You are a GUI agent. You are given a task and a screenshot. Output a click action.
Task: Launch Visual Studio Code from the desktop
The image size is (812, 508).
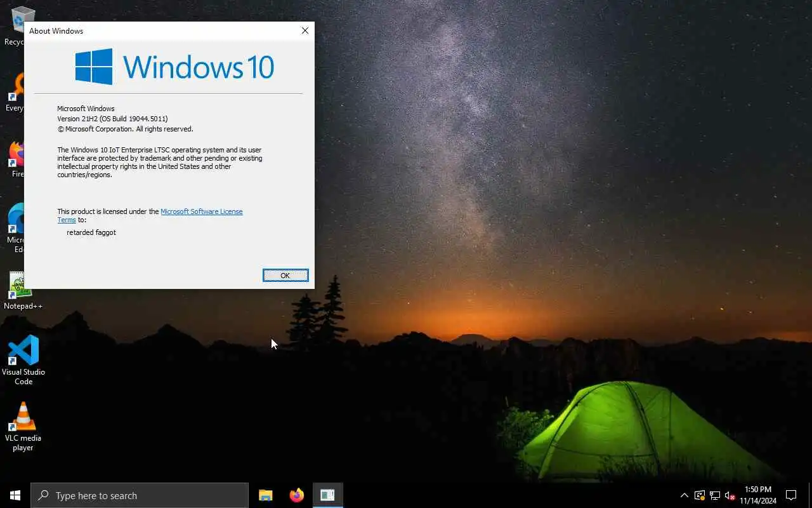coord(23,359)
